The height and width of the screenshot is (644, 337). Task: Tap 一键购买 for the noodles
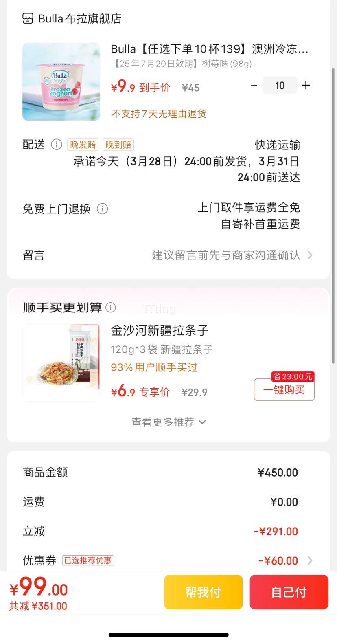click(x=284, y=390)
